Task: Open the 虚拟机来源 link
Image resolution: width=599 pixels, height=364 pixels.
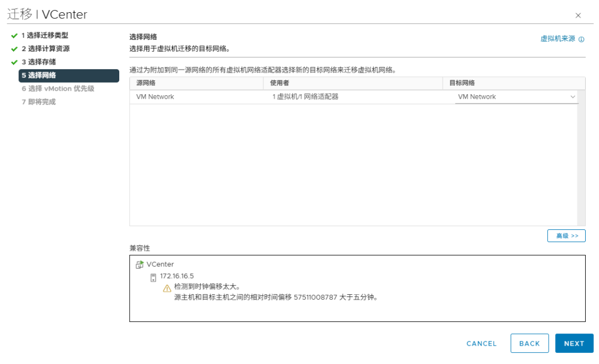Action: pyautogui.click(x=557, y=39)
